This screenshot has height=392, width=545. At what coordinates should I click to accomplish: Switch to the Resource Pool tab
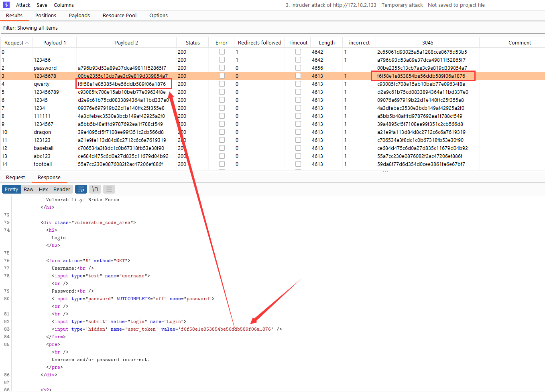[120, 16]
